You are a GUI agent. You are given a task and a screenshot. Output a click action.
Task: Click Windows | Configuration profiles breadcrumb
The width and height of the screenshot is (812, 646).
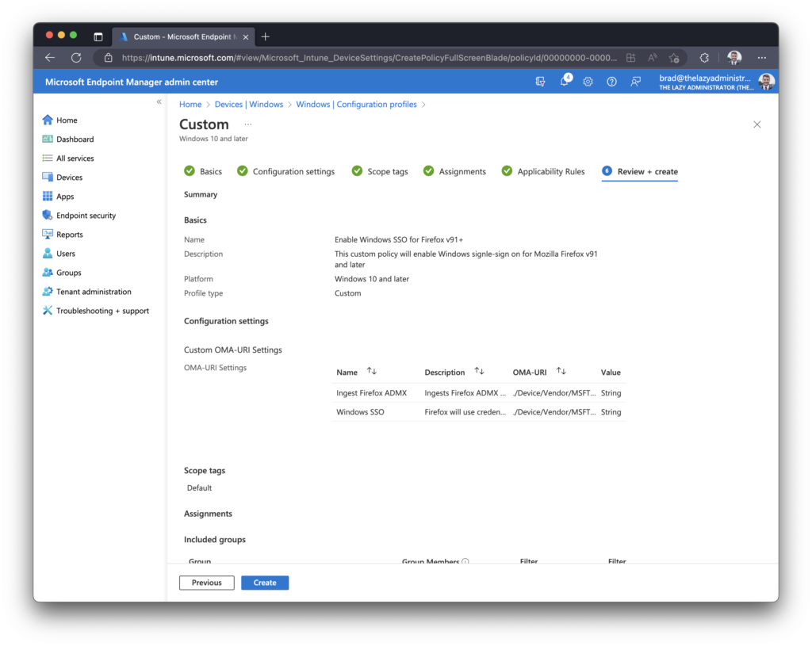tap(356, 105)
